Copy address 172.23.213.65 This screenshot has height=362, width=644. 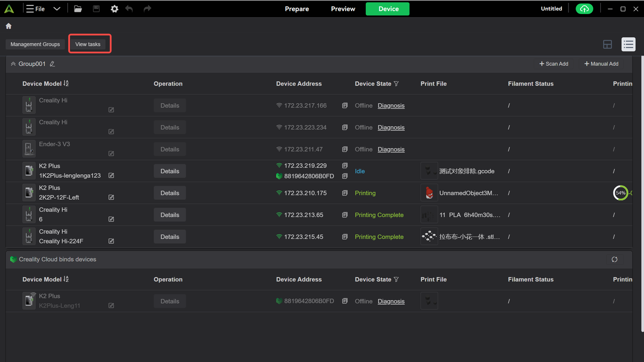point(345,215)
